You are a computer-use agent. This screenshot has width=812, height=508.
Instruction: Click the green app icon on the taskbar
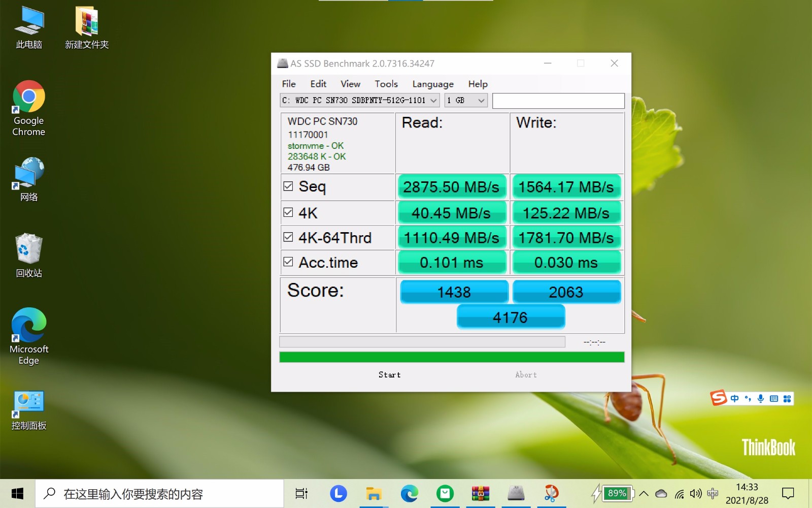coord(445,493)
